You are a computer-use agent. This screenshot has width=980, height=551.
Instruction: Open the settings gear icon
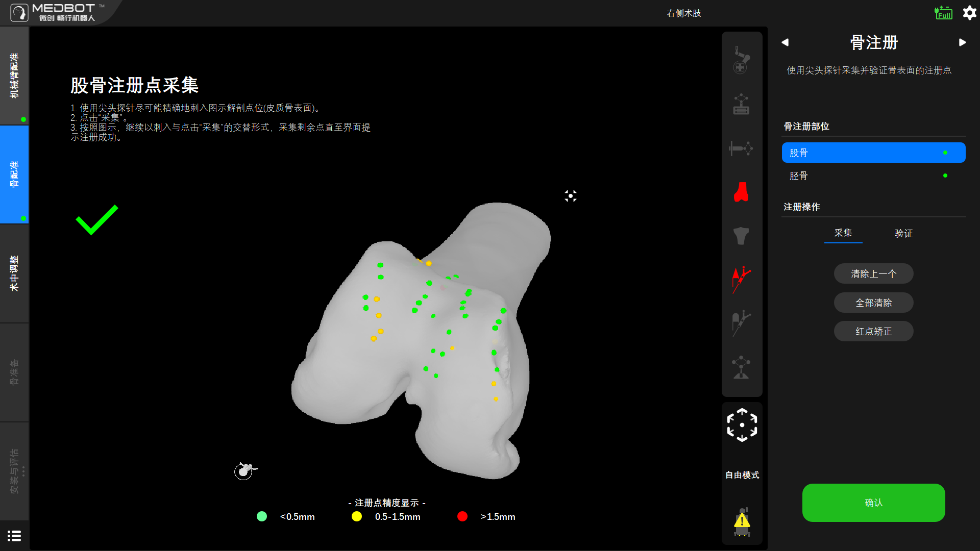[x=969, y=13]
